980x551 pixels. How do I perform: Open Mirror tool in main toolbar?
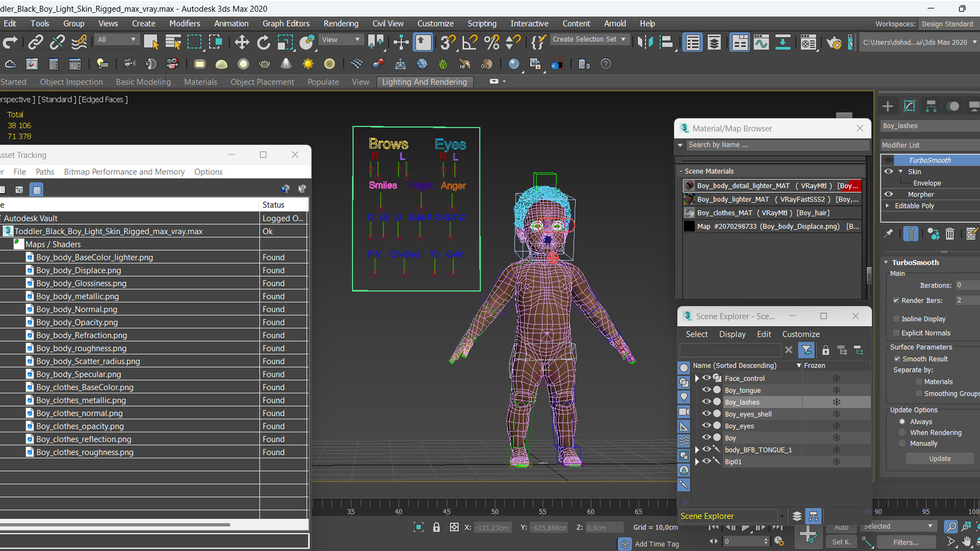tap(645, 42)
